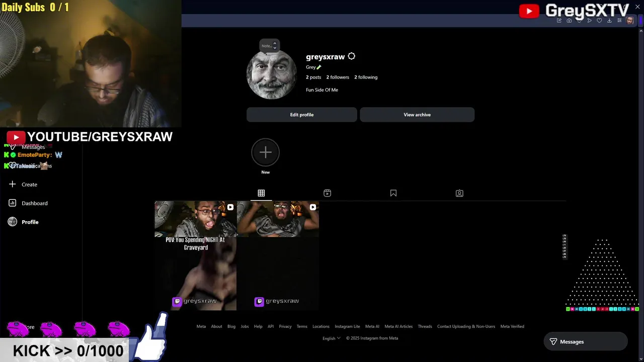Viewport: 644px width, 362px height.
Task: Click the 2 posts count
Action: (x=313, y=77)
